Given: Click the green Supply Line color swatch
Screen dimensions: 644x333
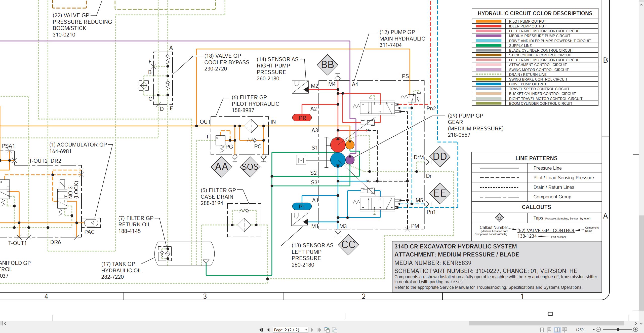Looking at the screenshot, I should [x=489, y=46].
